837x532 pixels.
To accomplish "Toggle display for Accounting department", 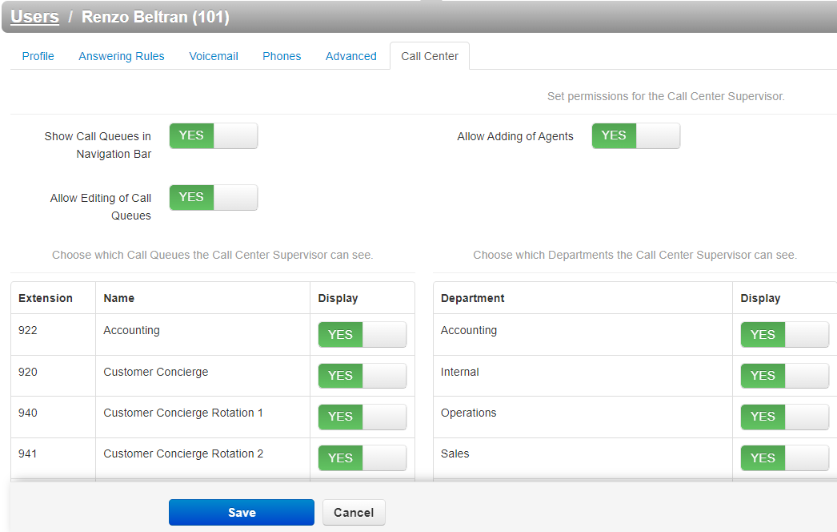I will [785, 335].
